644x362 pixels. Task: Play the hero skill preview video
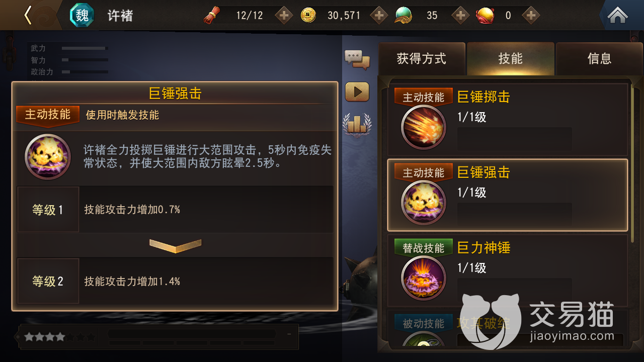[x=357, y=92]
